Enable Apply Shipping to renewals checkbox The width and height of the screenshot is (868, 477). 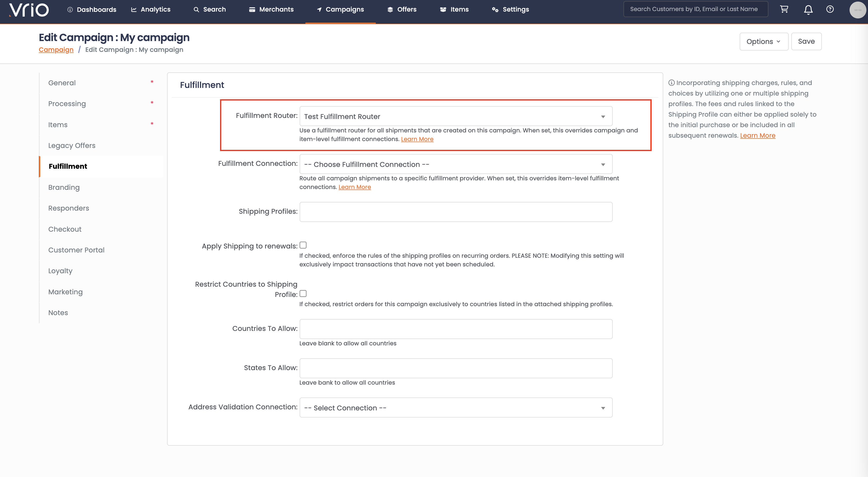click(303, 245)
